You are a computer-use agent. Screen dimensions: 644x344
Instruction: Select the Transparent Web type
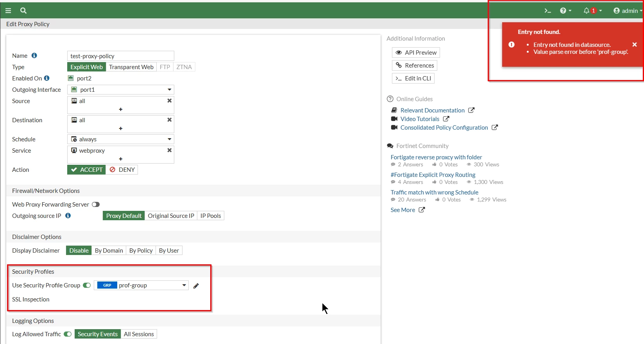pyautogui.click(x=131, y=67)
